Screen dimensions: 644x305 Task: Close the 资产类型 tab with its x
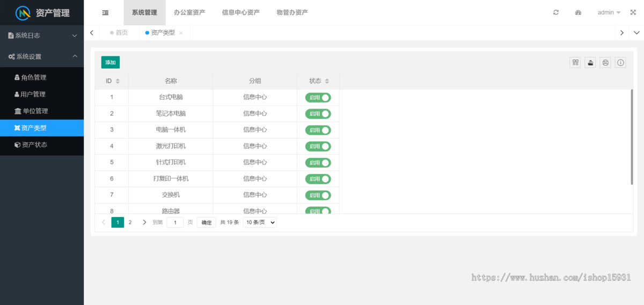click(x=181, y=33)
